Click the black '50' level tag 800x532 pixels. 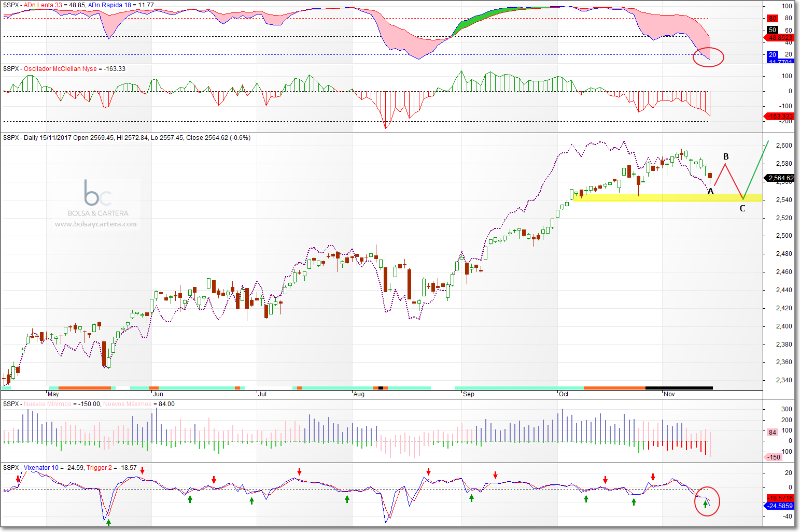[773, 30]
